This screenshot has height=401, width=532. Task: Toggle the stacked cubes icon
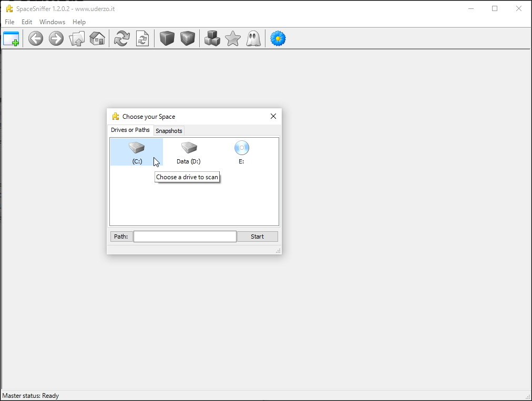[x=212, y=38]
